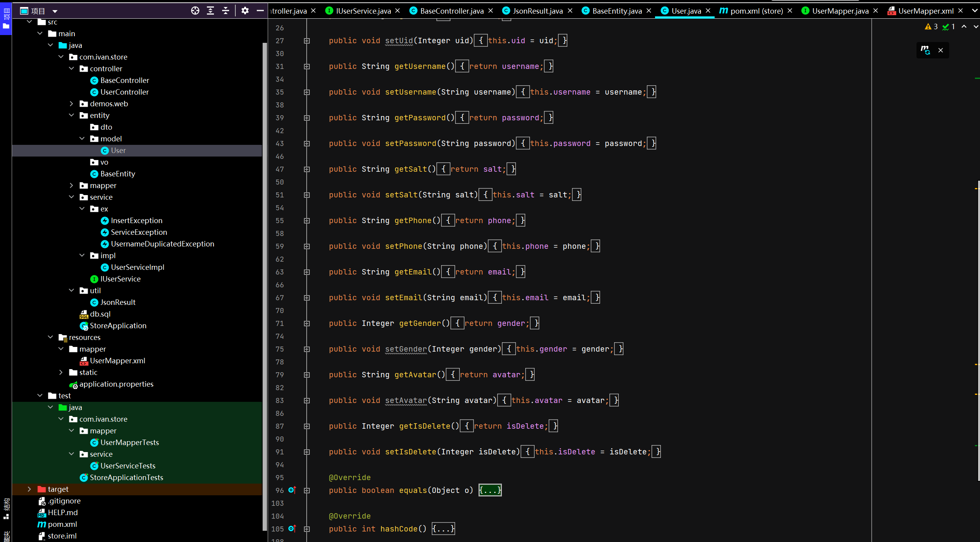The width and height of the screenshot is (980, 542).
Task: Switch to JsonResult.java tab
Action: coord(538,11)
